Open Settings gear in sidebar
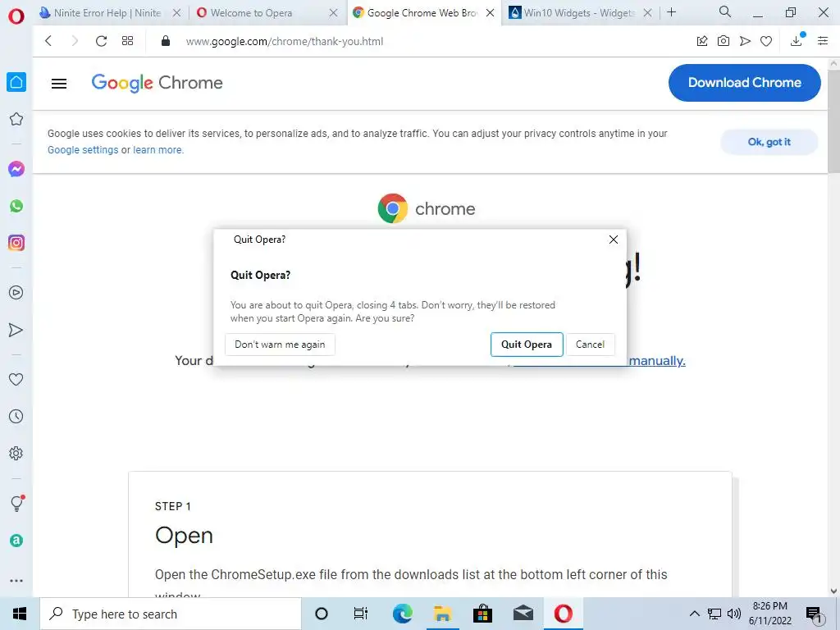 click(x=16, y=453)
